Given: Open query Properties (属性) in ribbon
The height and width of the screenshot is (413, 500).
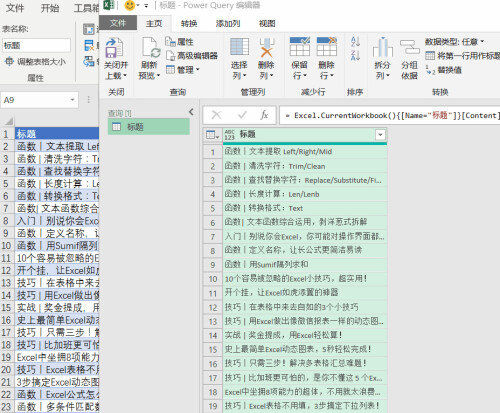Looking at the screenshot, I should coord(179,42).
